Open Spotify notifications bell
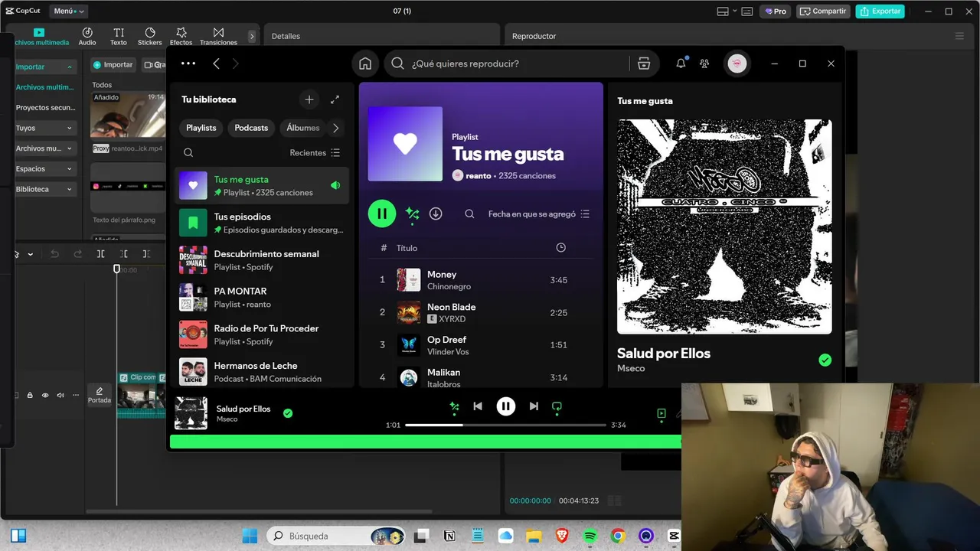This screenshot has width=980, height=551. (681, 64)
